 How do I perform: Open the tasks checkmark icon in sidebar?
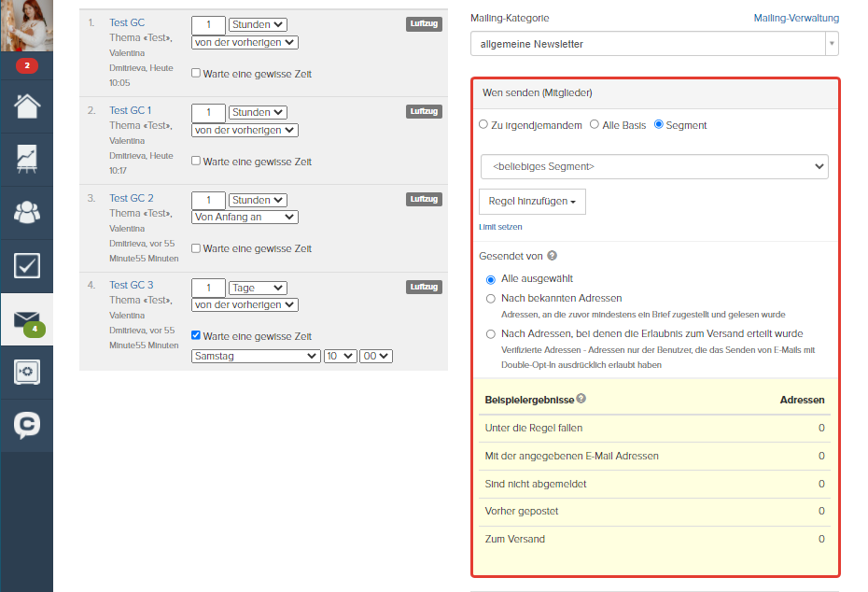coord(26,266)
